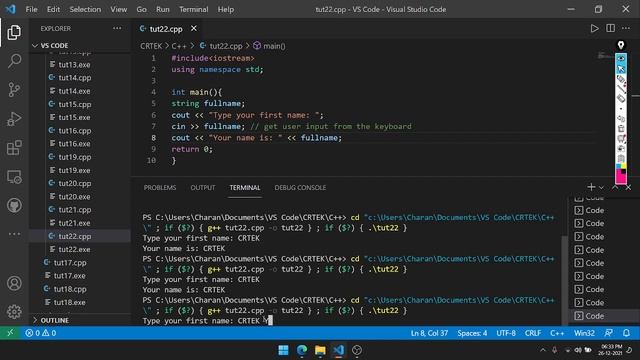Viewport: 640px width, 360px height.
Task: Open the terminal launch profile dropdown
Action: (x=601, y=187)
